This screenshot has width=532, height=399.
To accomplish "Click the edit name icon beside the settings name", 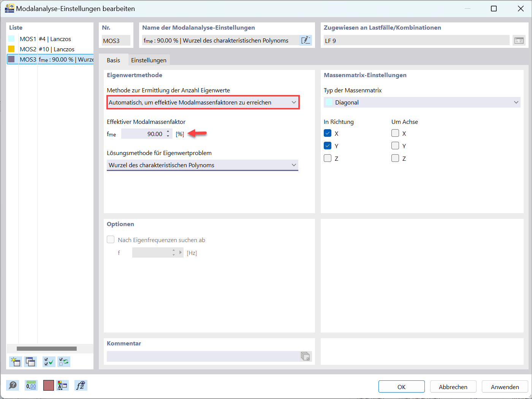I will coord(306,40).
